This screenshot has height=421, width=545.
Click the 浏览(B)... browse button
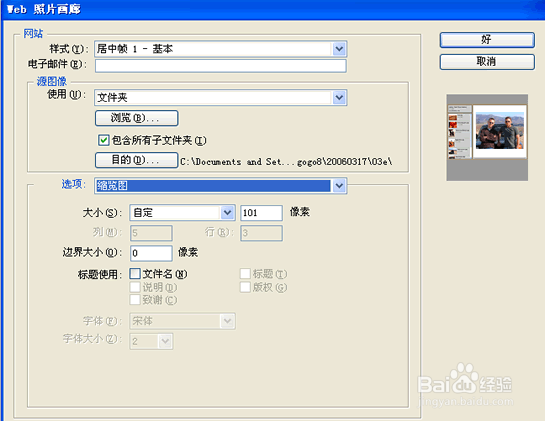point(137,118)
